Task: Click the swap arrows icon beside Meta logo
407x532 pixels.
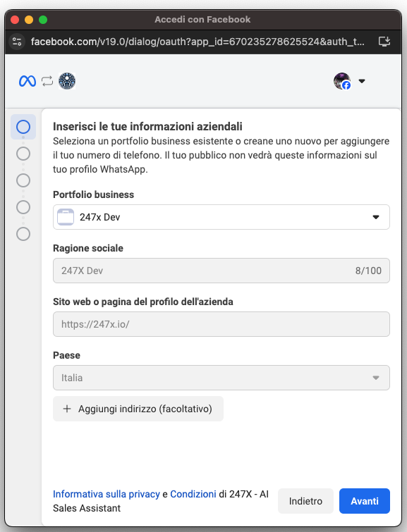Action: click(x=47, y=81)
